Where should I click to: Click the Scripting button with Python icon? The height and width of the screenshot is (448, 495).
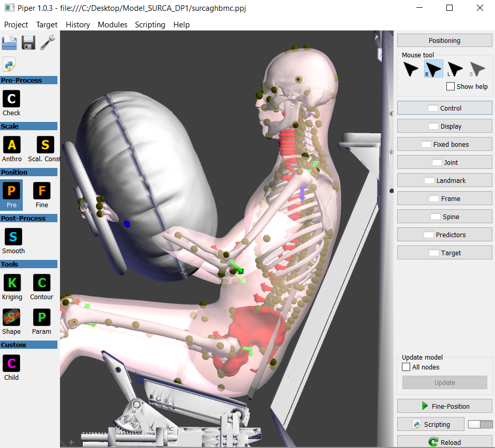[x=430, y=424]
